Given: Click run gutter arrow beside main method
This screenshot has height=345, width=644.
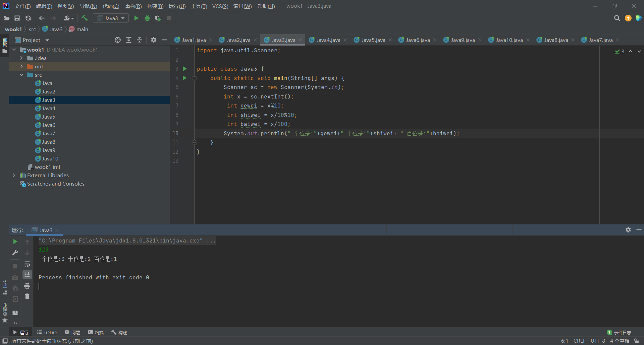Looking at the screenshot, I should [x=184, y=78].
